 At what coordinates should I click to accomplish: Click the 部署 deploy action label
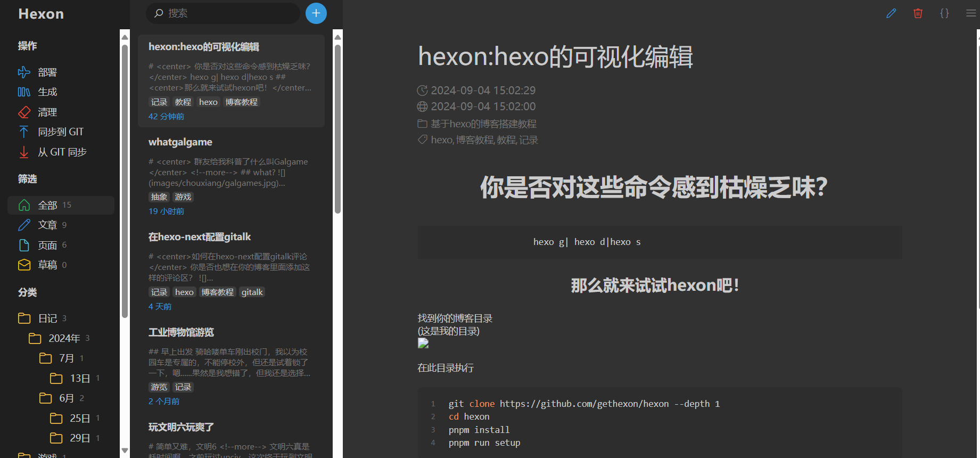[x=47, y=72]
